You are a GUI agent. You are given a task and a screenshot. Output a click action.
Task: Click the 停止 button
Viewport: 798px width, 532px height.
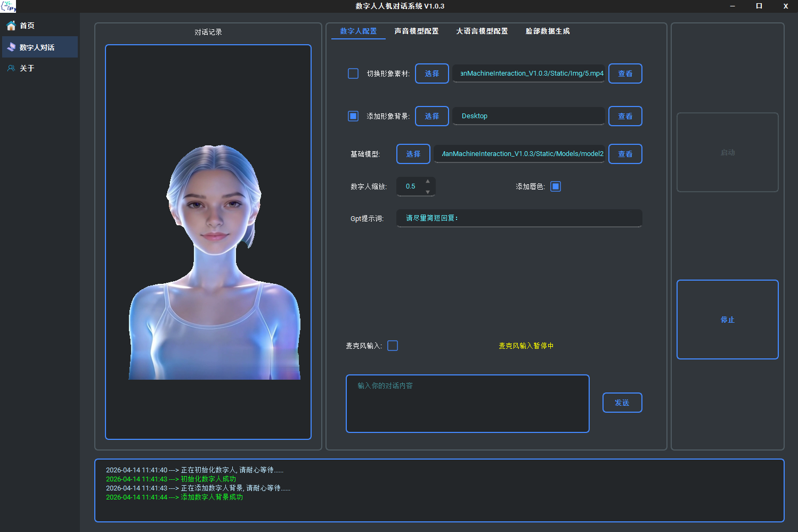[x=727, y=320]
